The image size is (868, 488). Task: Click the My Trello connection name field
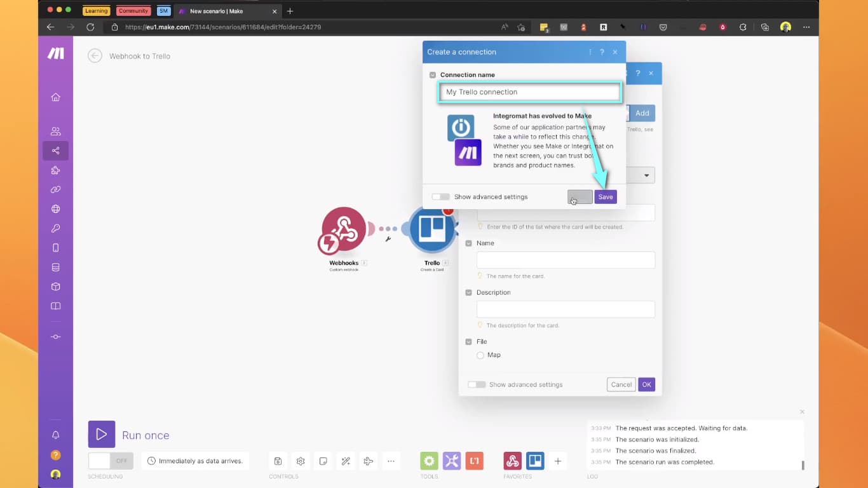tap(529, 92)
